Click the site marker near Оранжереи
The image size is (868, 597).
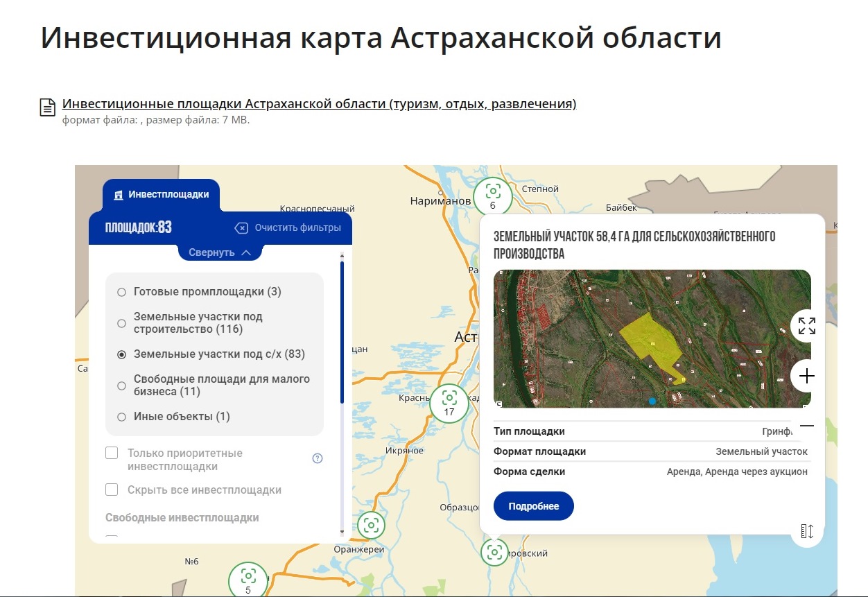372,526
